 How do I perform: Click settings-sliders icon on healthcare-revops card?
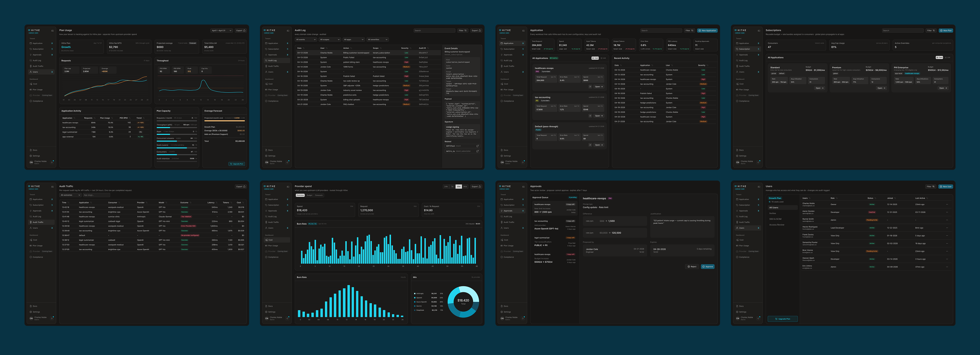tap(590, 87)
